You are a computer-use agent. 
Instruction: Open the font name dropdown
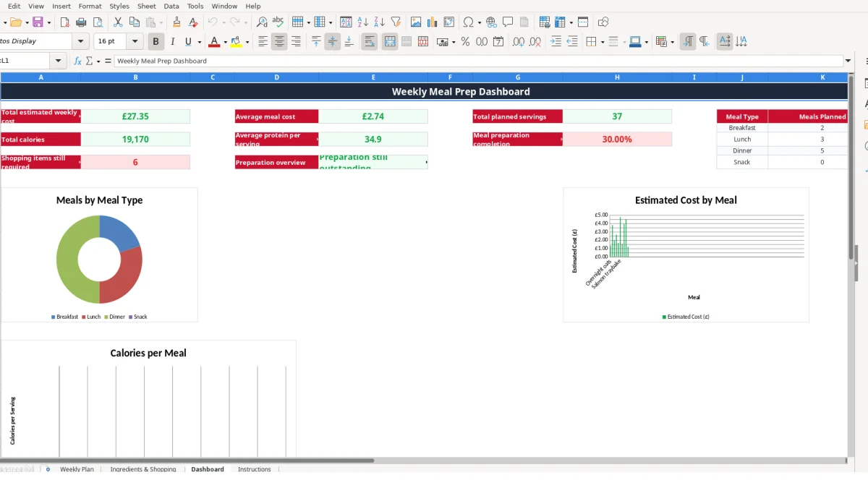[81, 42]
